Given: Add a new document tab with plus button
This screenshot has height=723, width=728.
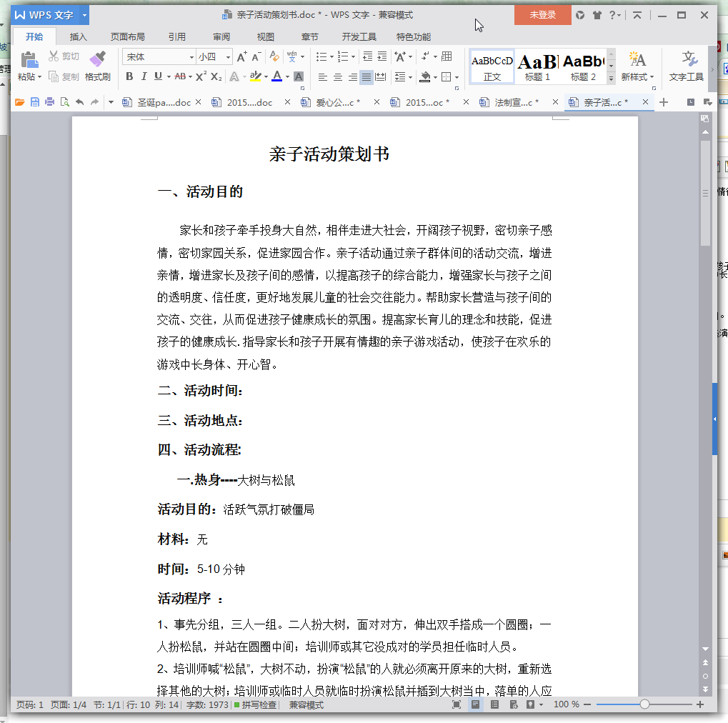Looking at the screenshot, I should coord(664,102).
